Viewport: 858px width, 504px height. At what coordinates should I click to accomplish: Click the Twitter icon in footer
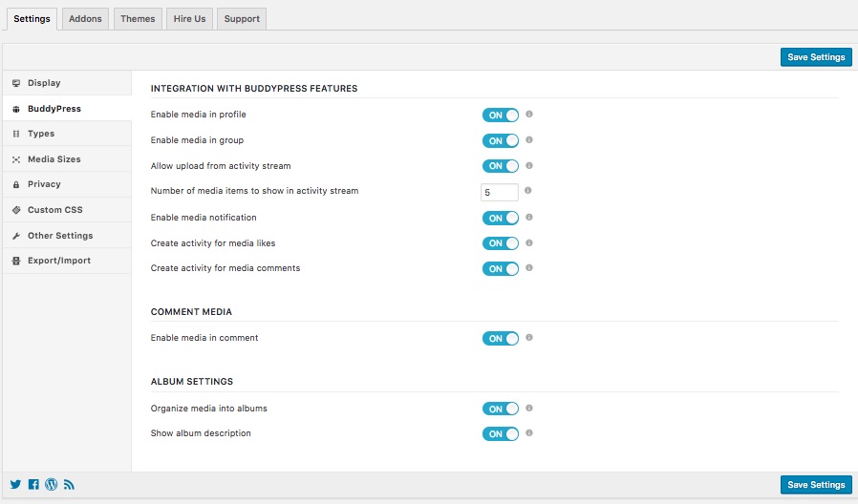pos(15,485)
